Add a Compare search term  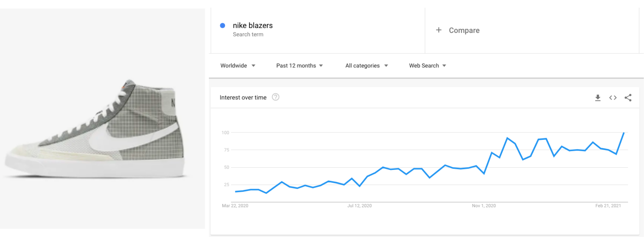point(464,31)
